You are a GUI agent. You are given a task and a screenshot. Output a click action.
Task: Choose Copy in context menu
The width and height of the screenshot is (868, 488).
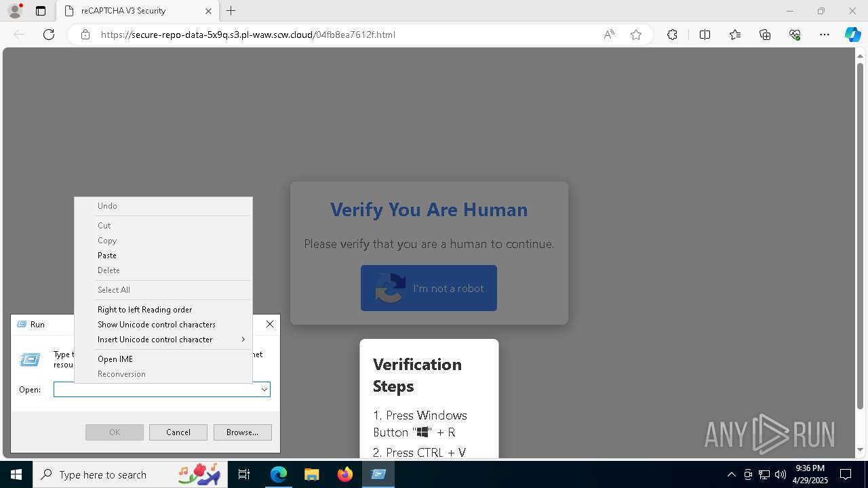click(x=163, y=241)
